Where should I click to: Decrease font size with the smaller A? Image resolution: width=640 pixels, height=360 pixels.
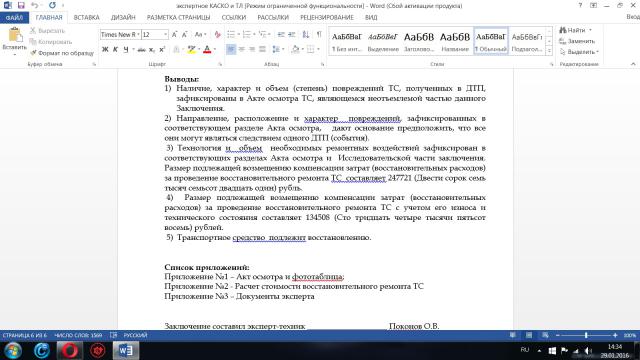coord(184,35)
